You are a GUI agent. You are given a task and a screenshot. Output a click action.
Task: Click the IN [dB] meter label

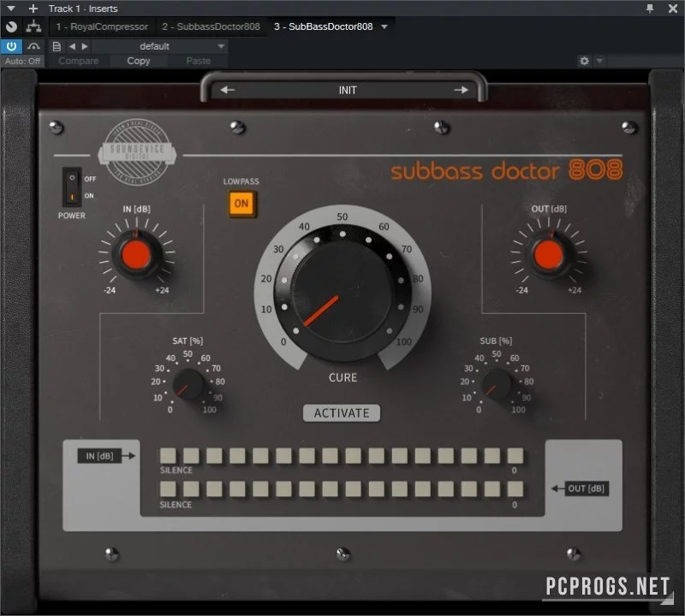99,456
